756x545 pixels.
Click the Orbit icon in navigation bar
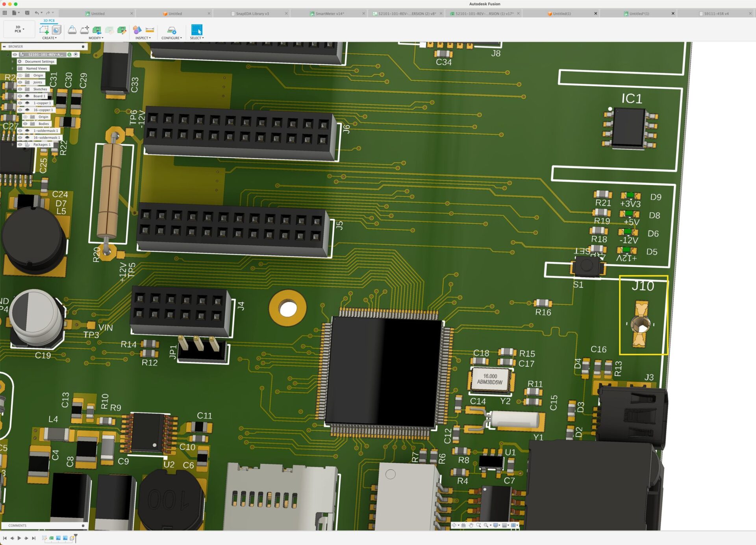point(454,525)
